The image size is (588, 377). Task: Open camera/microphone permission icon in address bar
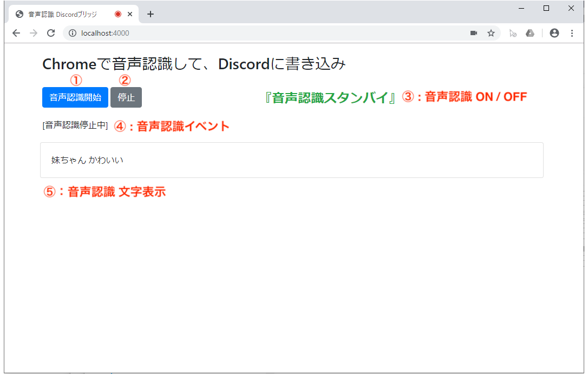click(x=474, y=34)
